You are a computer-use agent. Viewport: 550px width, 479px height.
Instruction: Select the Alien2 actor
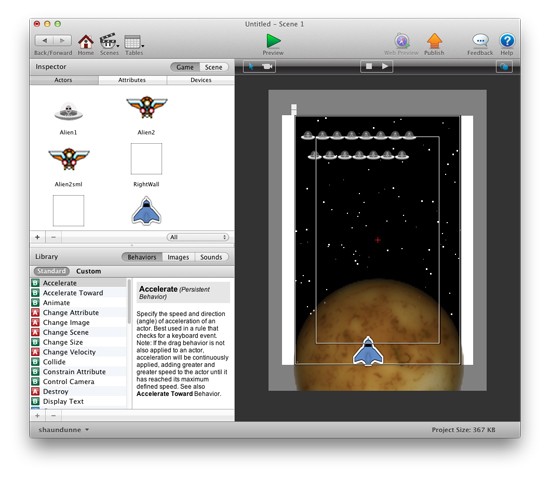147,107
